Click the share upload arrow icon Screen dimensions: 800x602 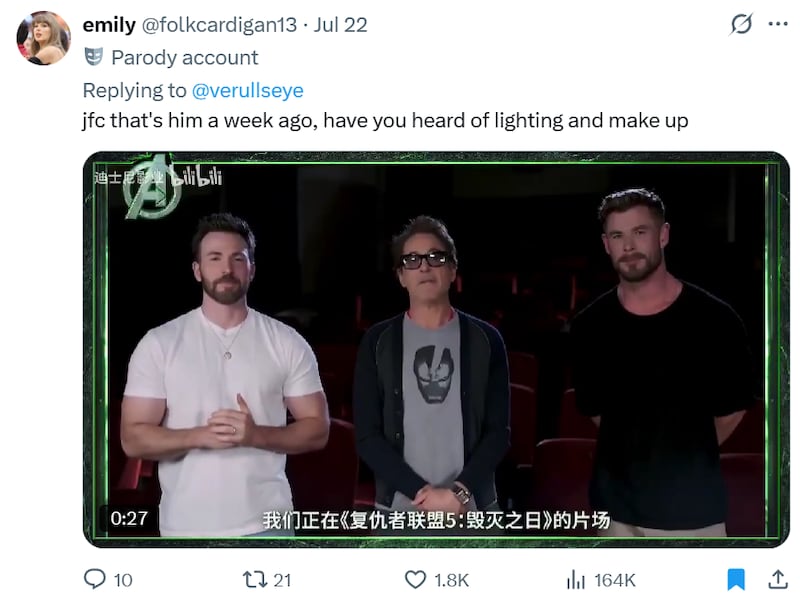point(778,579)
